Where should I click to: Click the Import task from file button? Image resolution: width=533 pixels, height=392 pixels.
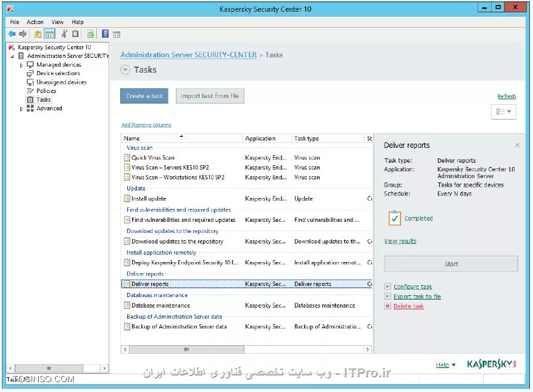click(210, 96)
